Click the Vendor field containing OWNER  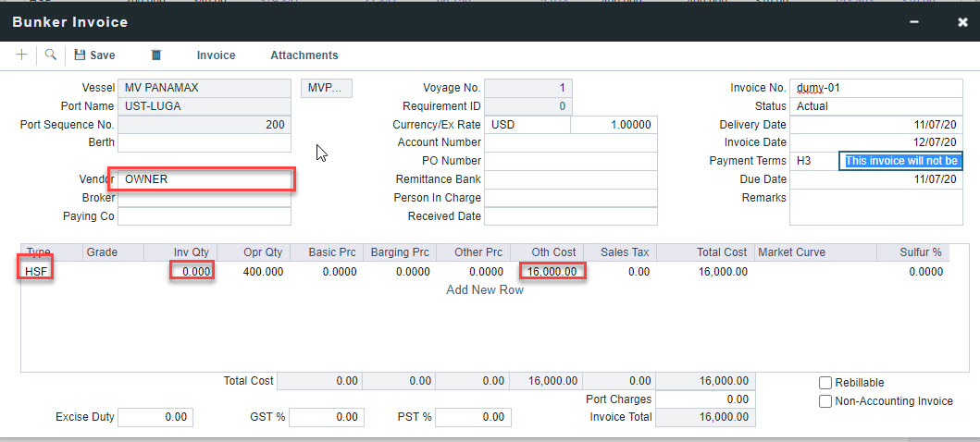click(204, 179)
